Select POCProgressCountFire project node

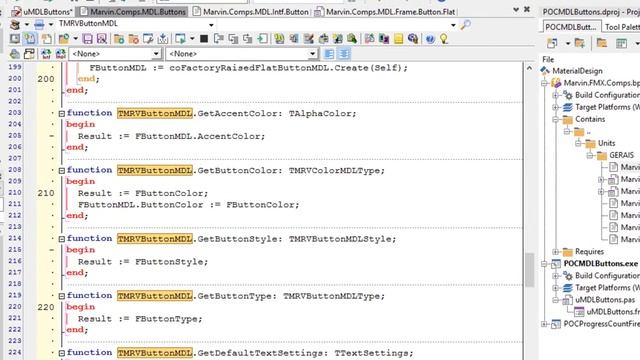[602, 324]
